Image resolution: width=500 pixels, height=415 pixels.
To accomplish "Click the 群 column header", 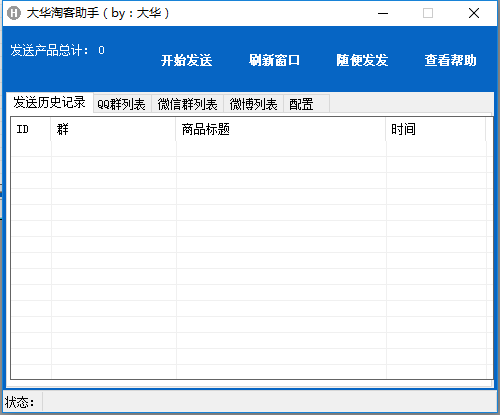I will point(113,129).
